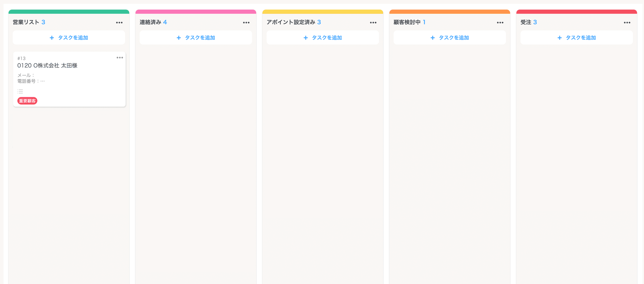This screenshot has height=284, width=644.
Task: Add a task to 顧客検討中 column
Action: (x=450, y=38)
